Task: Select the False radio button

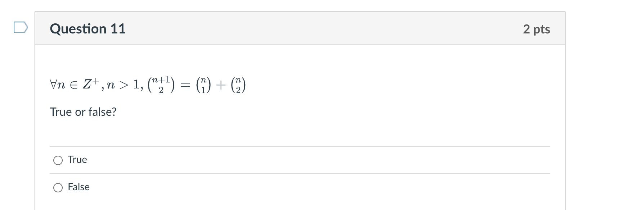Action: [x=58, y=187]
